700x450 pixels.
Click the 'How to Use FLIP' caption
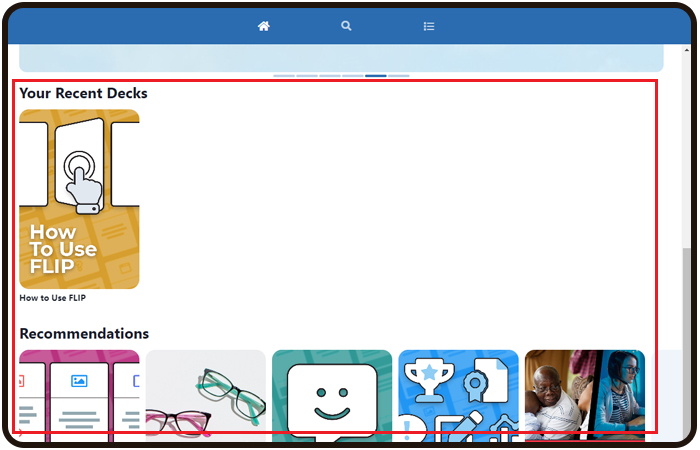pos(53,298)
